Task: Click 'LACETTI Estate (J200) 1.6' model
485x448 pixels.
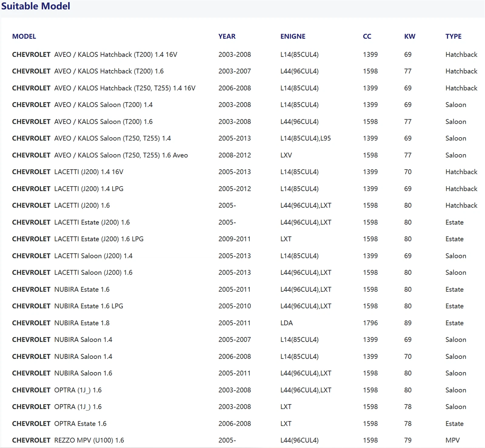Action: point(92,222)
